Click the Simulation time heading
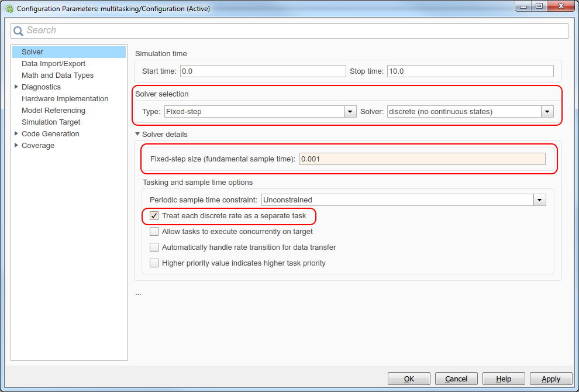This screenshot has width=579, height=392. 161,54
